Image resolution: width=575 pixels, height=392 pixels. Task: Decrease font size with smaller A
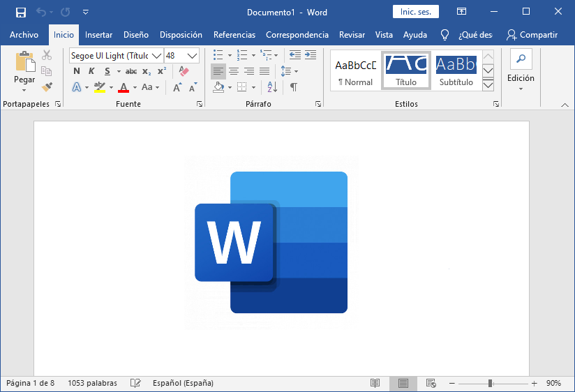(193, 87)
